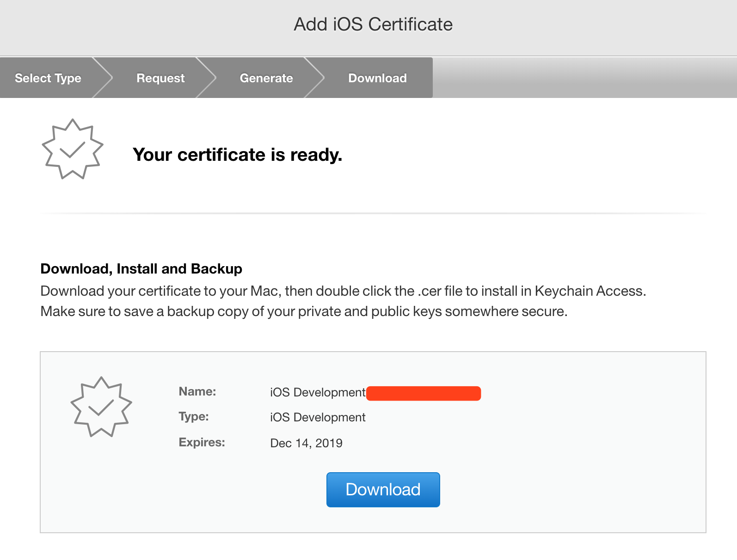Click the line about saving a backup copy
Screen dimensions: 737x560
tap(304, 311)
